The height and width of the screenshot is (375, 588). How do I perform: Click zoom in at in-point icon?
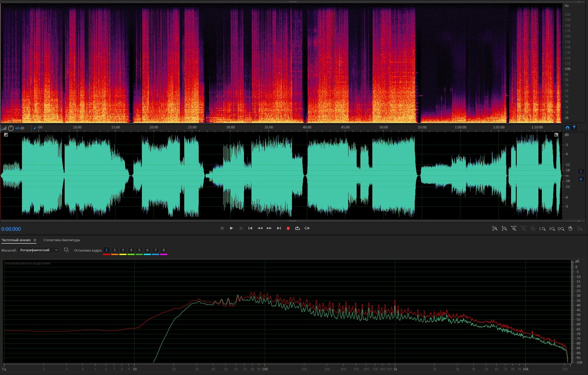(x=542, y=229)
